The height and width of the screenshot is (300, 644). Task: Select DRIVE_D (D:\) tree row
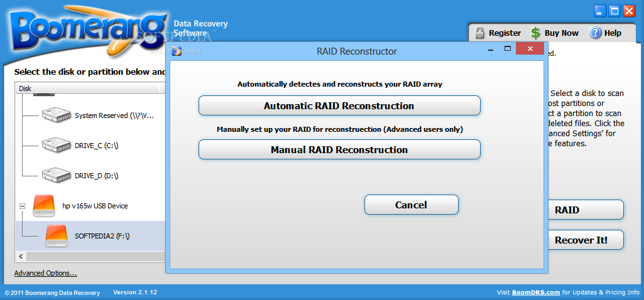(90, 175)
